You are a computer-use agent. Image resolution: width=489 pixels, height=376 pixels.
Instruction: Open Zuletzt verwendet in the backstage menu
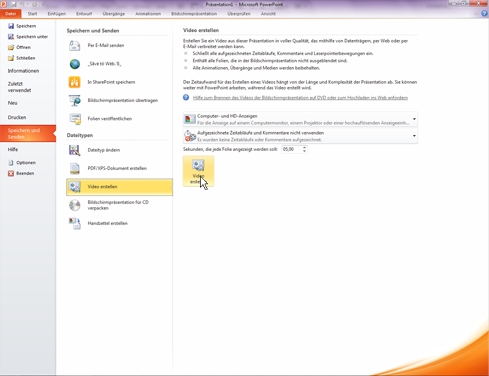20,87
